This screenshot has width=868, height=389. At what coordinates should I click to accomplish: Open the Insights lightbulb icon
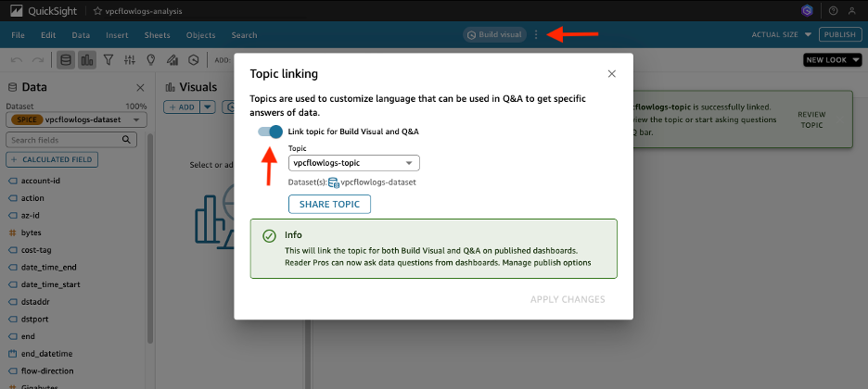coord(150,59)
